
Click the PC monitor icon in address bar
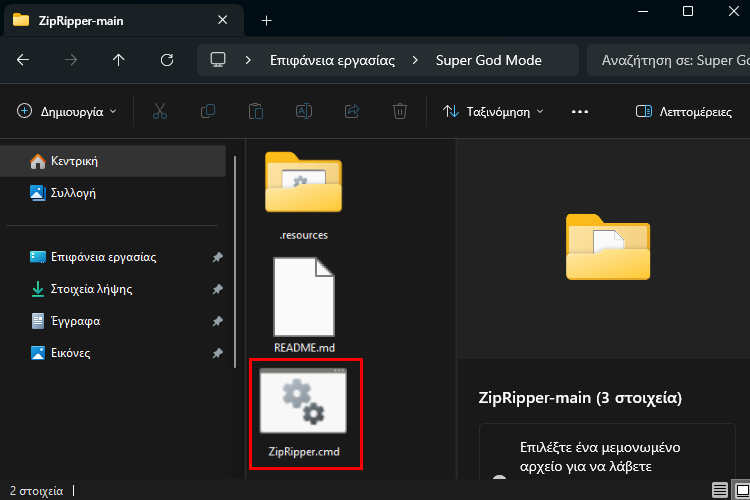218,60
